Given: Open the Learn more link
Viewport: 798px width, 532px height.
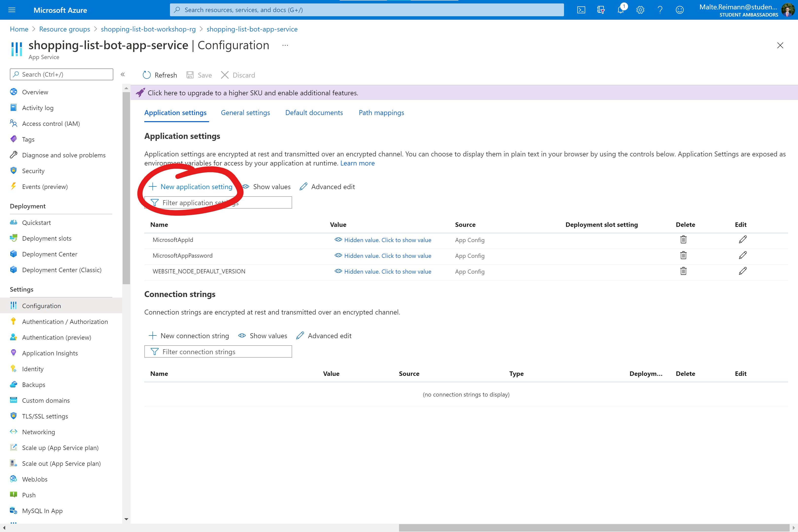Looking at the screenshot, I should pyautogui.click(x=357, y=163).
